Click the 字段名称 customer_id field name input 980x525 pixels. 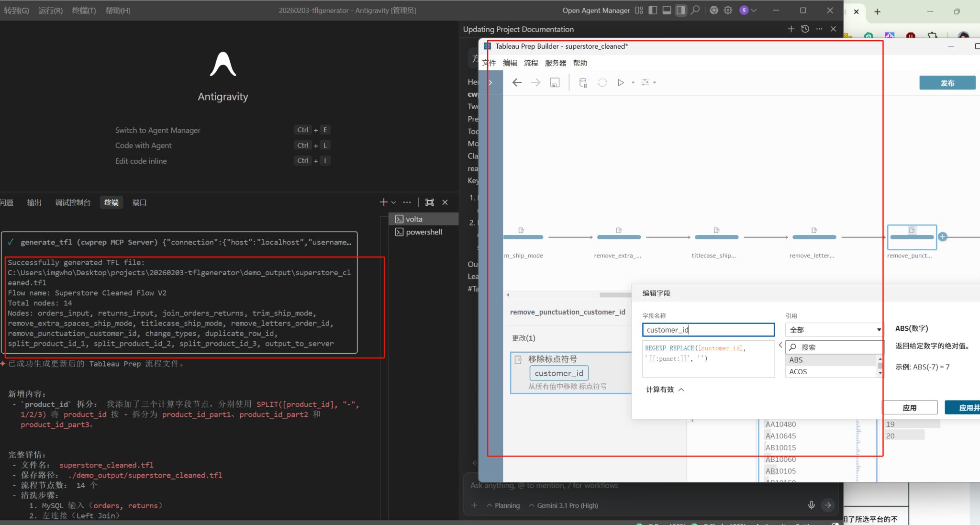708,330
